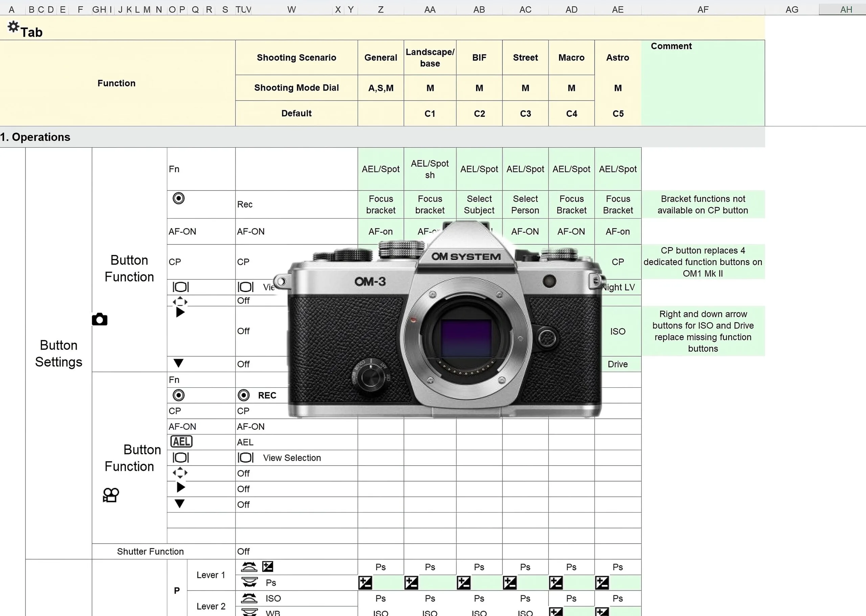Click exposure compensation icon in Landscape column Lever 1
Screen dimensions: 866x616
pyautogui.click(x=412, y=583)
